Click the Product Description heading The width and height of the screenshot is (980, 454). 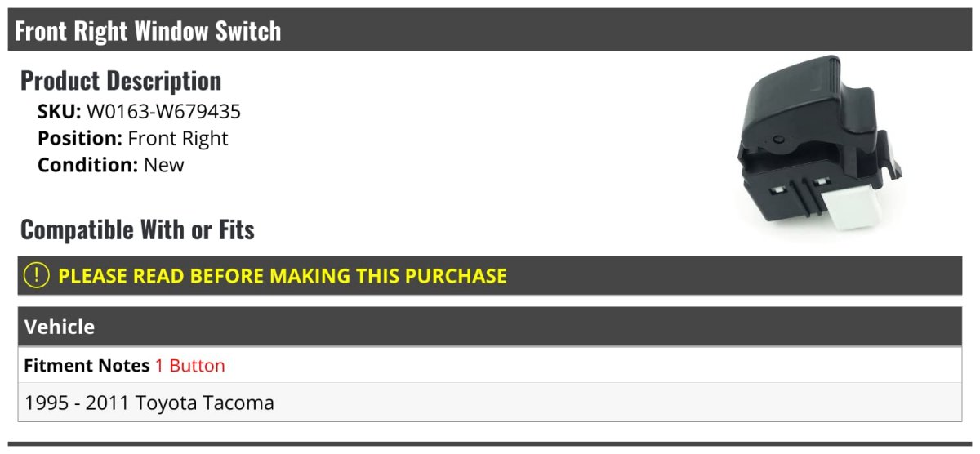coord(120,81)
